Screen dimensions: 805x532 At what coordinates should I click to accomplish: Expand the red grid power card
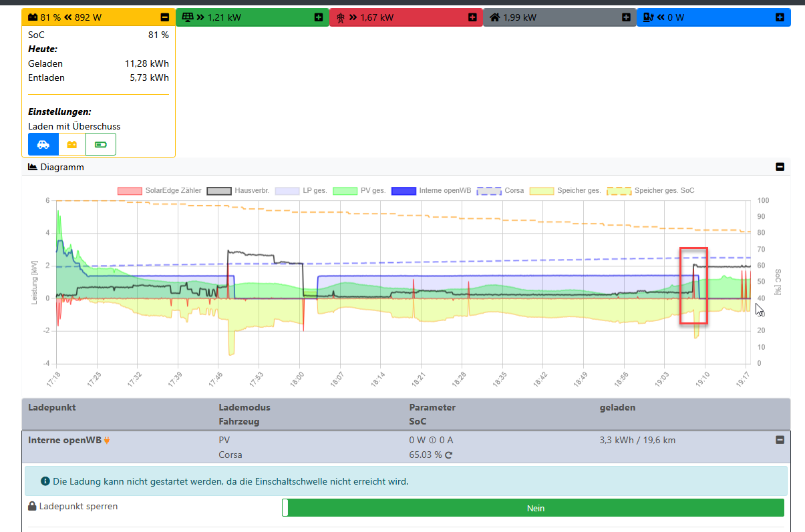point(472,17)
